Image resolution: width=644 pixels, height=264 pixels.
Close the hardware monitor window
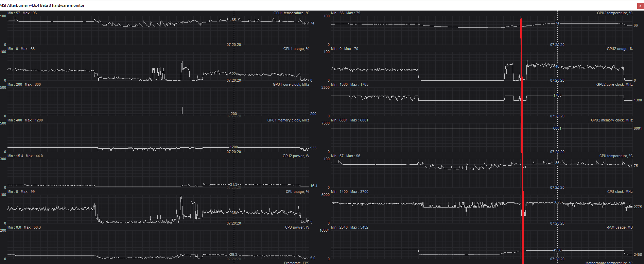[x=640, y=5]
